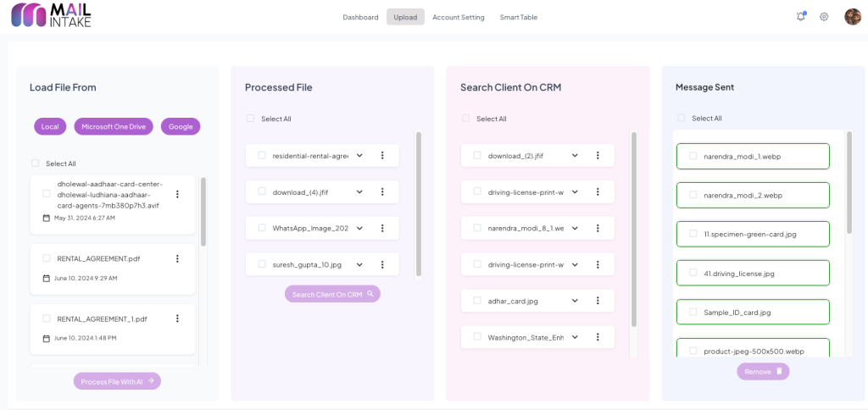868x410 pixels.
Task: Open three-dot menu for suresh_gupta_10.jpg
Action: point(382,264)
